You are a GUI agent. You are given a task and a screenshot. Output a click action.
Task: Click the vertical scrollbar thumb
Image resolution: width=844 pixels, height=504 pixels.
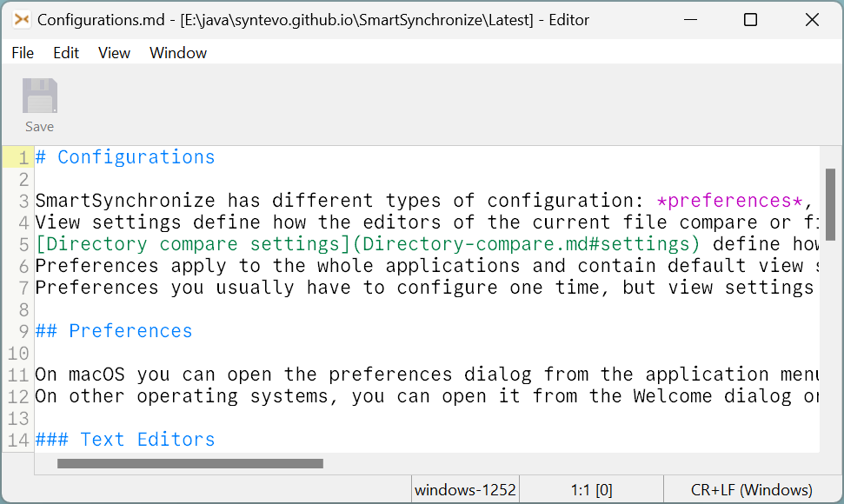(x=830, y=204)
